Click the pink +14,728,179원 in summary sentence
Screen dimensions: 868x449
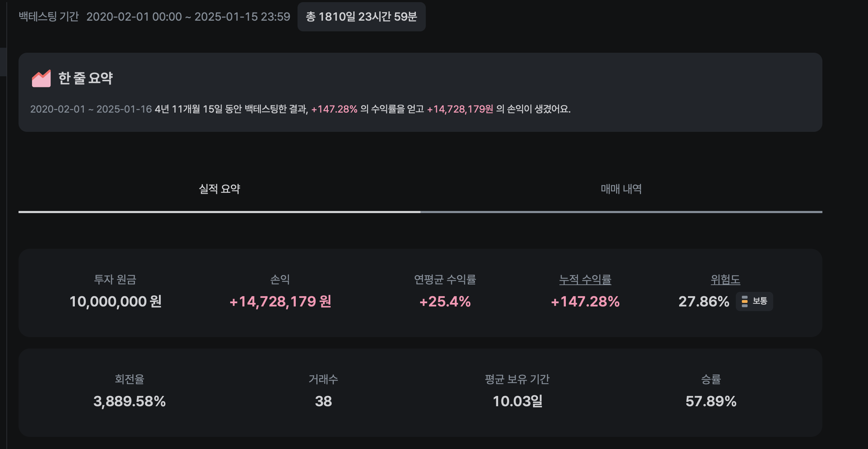pyautogui.click(x=460, y=109)
